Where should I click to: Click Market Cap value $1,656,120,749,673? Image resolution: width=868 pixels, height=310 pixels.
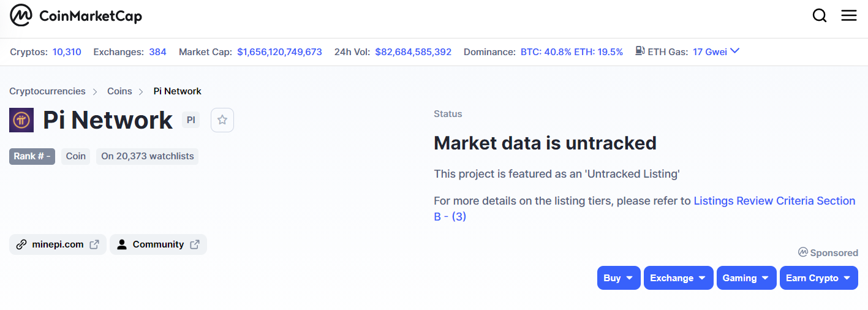click(279, 52)
